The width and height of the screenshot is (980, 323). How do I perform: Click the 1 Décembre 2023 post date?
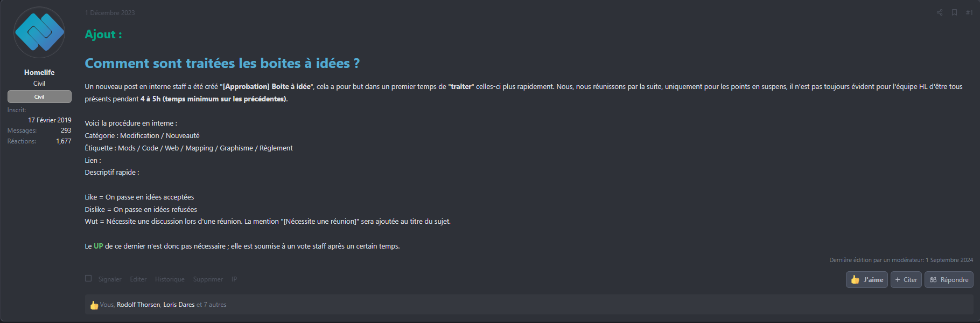(110, 13)
